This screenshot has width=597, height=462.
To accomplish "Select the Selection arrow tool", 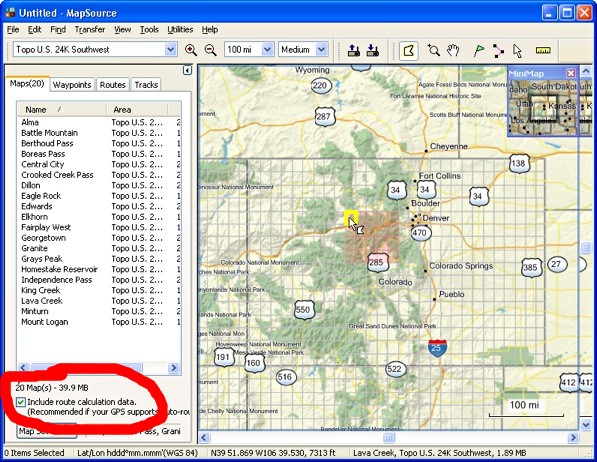I will coord(517,51).
